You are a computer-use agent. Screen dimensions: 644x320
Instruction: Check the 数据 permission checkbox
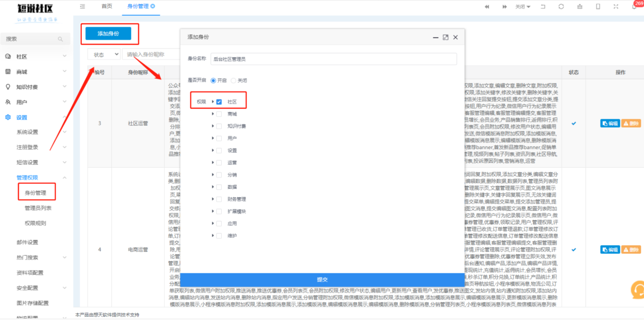[219, 187]
